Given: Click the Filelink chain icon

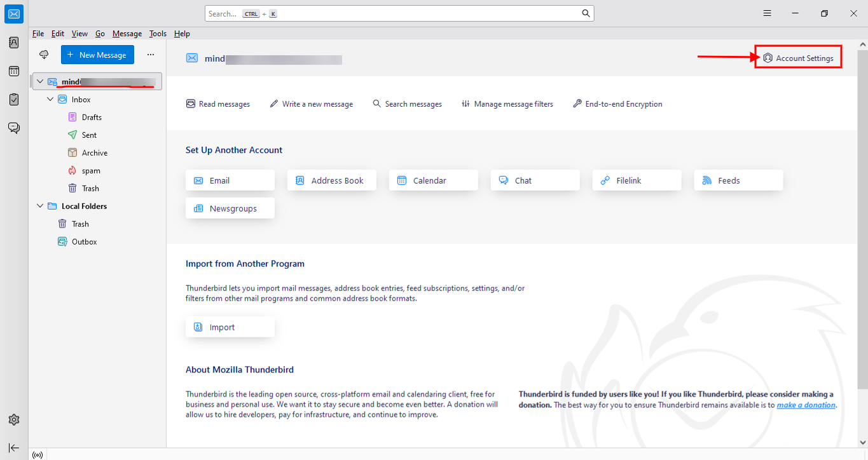Looking at the screenshot, I should click(x=605, y=180).
